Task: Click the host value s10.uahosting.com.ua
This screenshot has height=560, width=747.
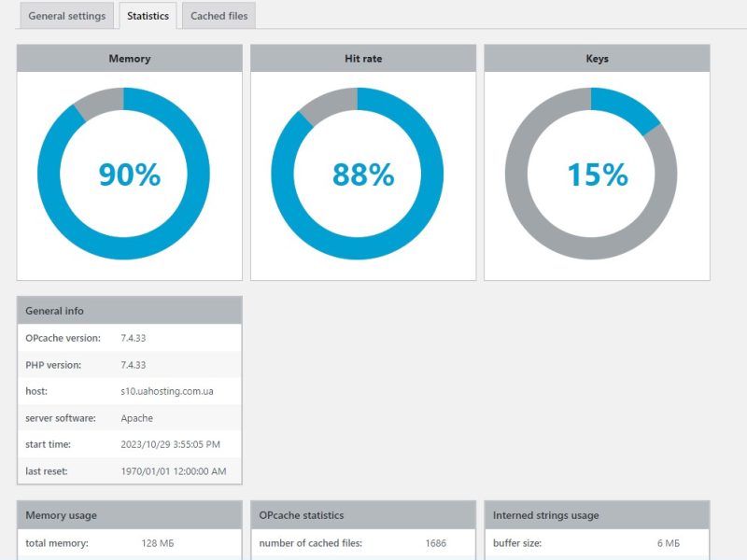Action: (167, 391)
